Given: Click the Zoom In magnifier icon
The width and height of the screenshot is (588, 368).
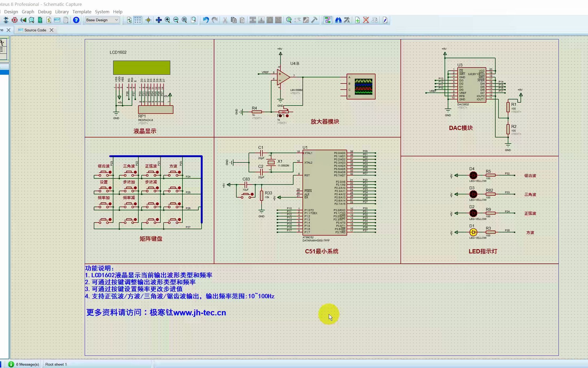Looking at the screenshot, I should [x=167, y=20].
